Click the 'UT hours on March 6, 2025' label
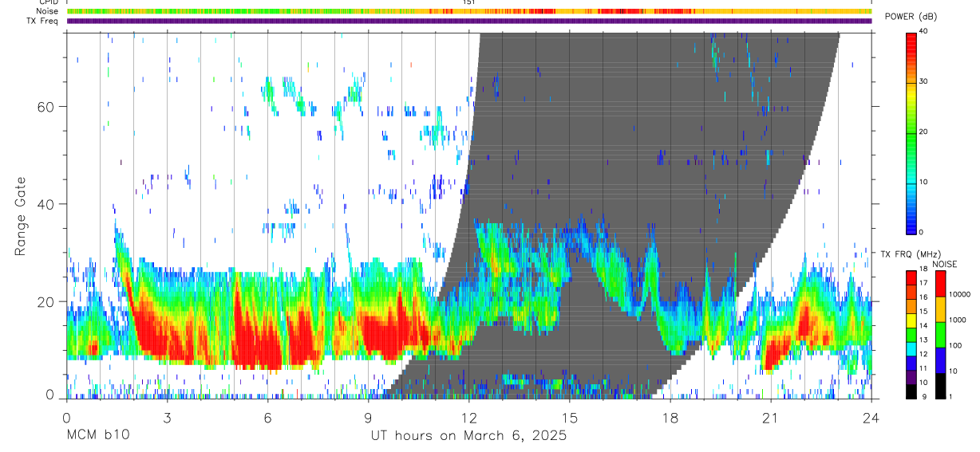 click(x=468, y=436)
